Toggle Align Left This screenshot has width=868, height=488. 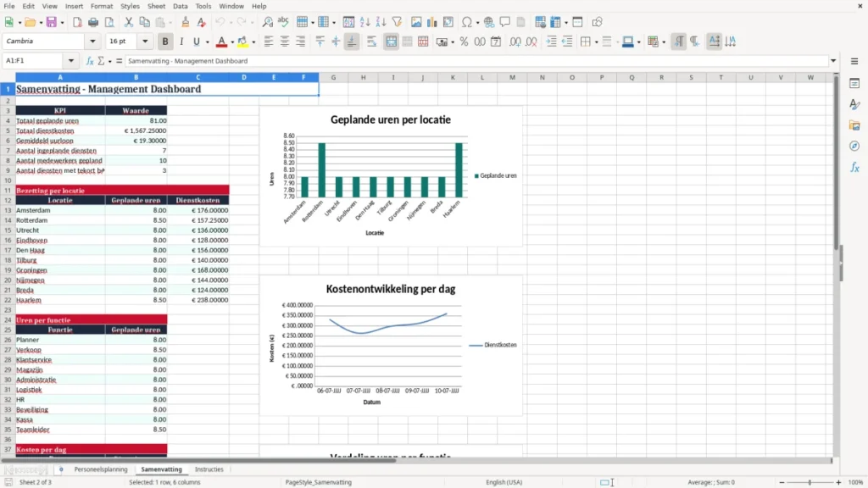(269, 42)
